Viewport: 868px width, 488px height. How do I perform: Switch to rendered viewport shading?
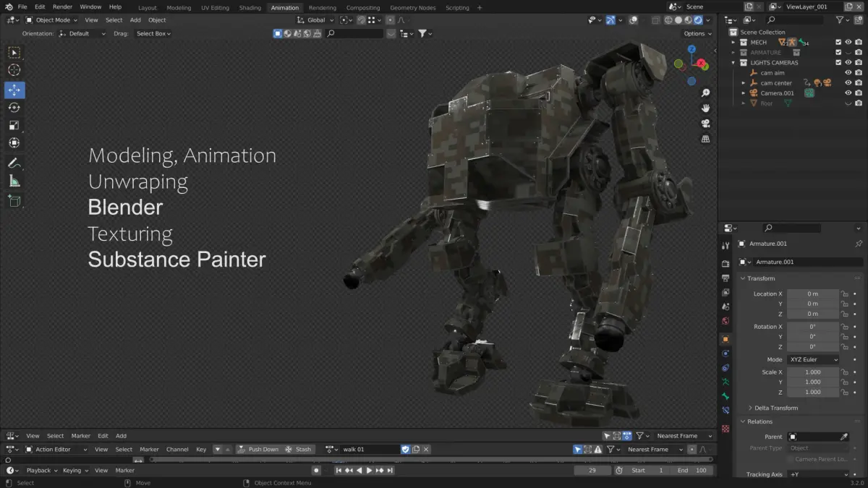pyautogui.click(x=698, y=20)
